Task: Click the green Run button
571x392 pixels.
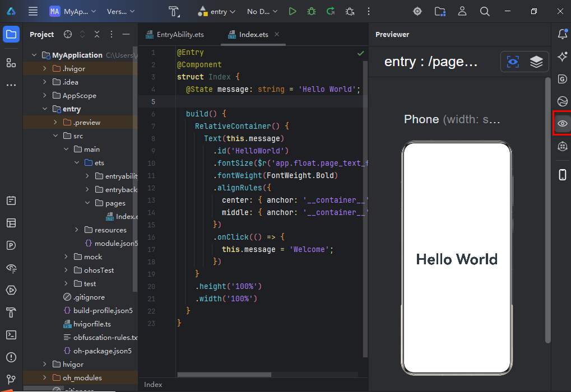Action: click(x=292, y=11)
